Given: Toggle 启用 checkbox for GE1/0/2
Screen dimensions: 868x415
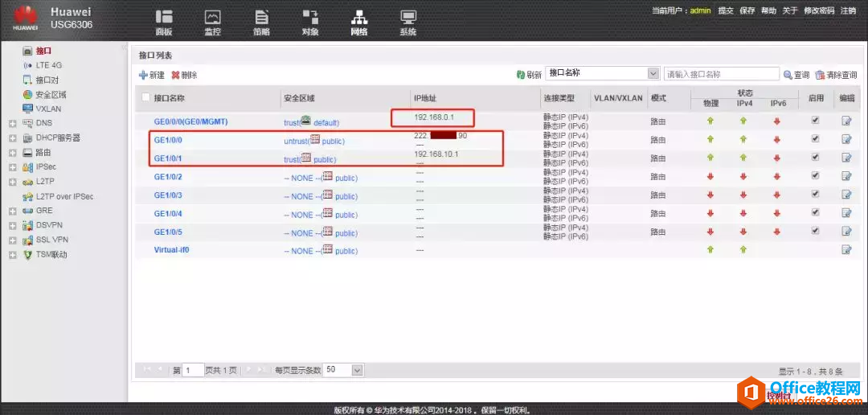Looking at the screenshot, I should [816, 175].
